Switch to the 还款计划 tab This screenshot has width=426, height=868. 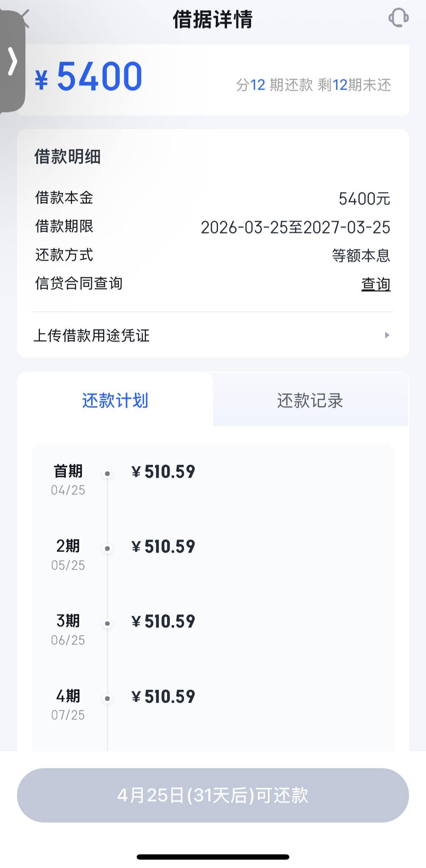pyautogui.click(x=115, y=400)
